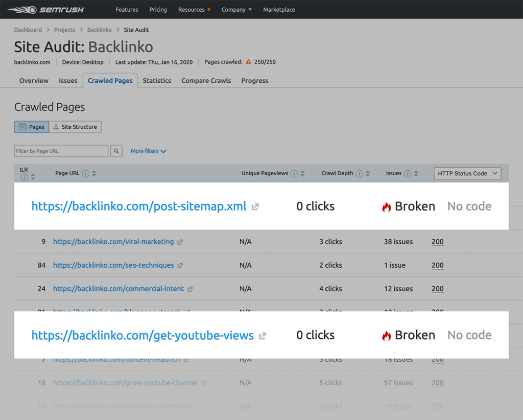This screenshot has height=420, width=523.
Task: Switch to the Issues tab
Action: [68, 80]
